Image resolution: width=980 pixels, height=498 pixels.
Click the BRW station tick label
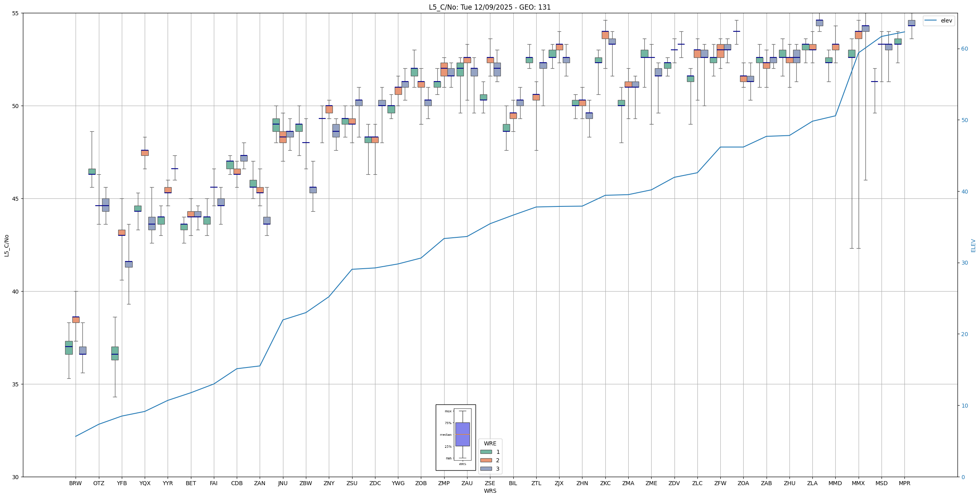75,483
